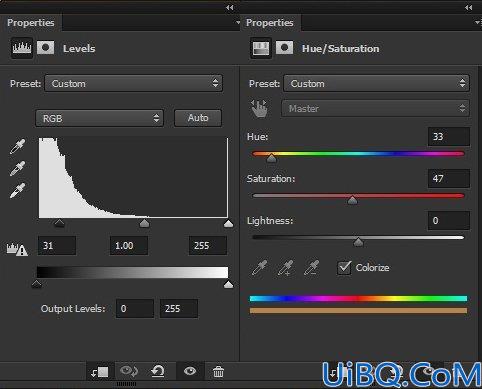Click the shadow input field showing 31
The image size is (482, 389).
point(57,246)
